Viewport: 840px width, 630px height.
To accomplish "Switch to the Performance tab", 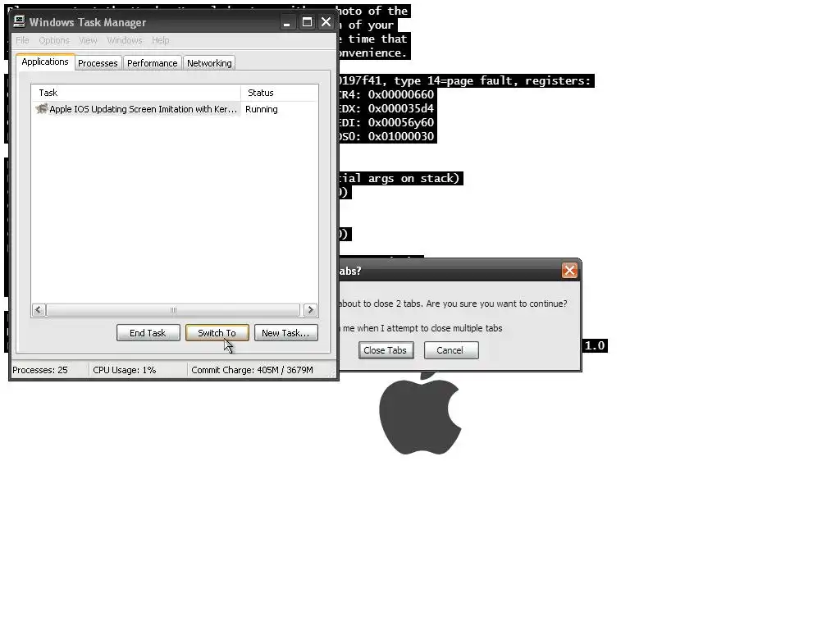I will click(x=152, y=63).
